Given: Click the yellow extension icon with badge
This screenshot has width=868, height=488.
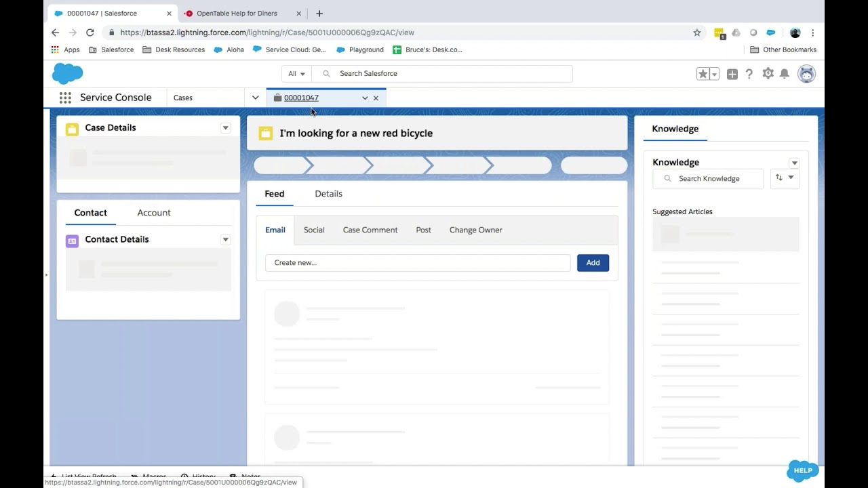Looking at the screenshot, I should pyautogui.click(x=719, y=33).
